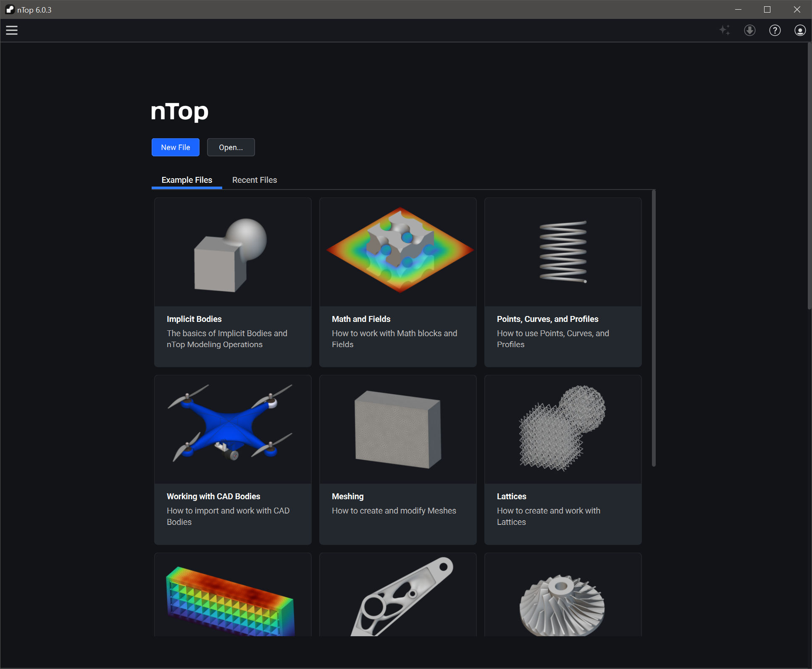This screenshot has height=669, width=812.
Task: Click the Points, Curves, and Profiles title
Action: pyautogui.click(x=548, y=319)
